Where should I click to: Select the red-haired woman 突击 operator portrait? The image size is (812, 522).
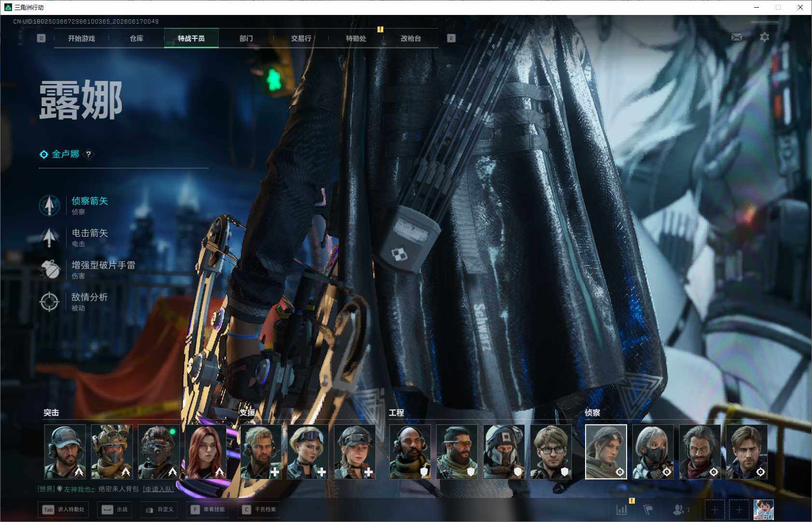point(205,452)
